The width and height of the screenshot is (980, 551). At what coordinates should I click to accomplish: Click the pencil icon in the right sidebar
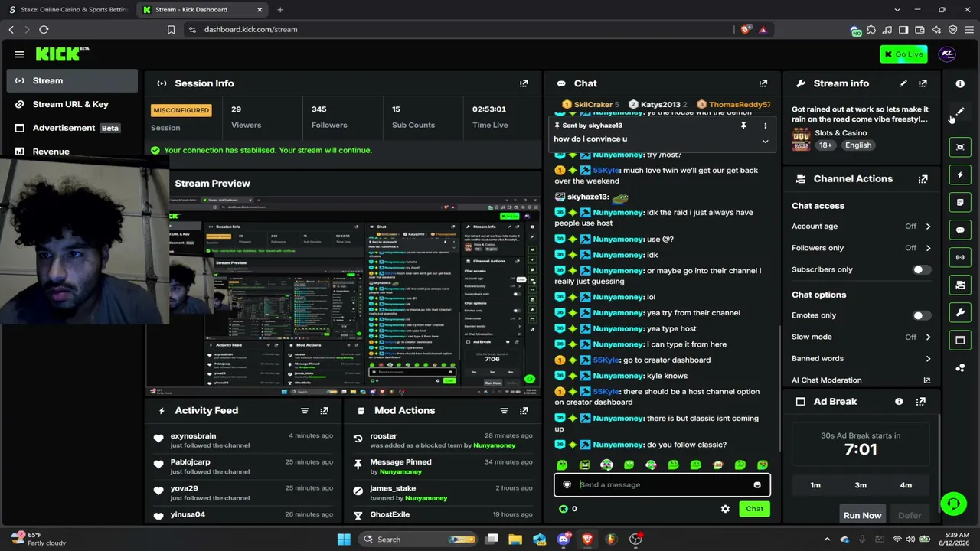[x=960, y=112]
